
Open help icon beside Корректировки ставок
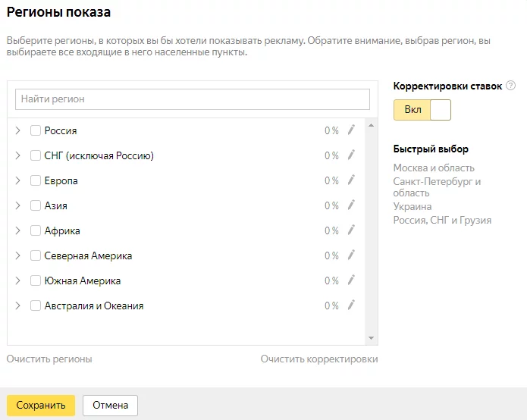coord(510,86)
